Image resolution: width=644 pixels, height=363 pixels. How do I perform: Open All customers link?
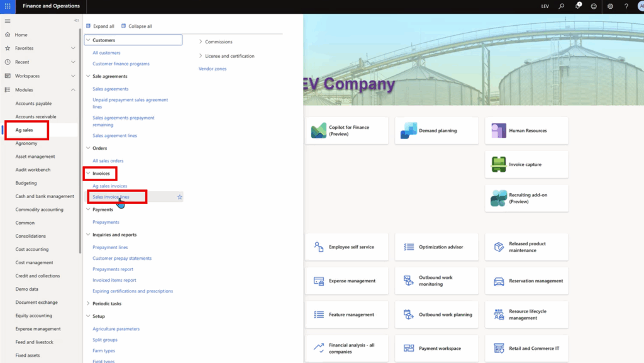[x=106, y=53]
